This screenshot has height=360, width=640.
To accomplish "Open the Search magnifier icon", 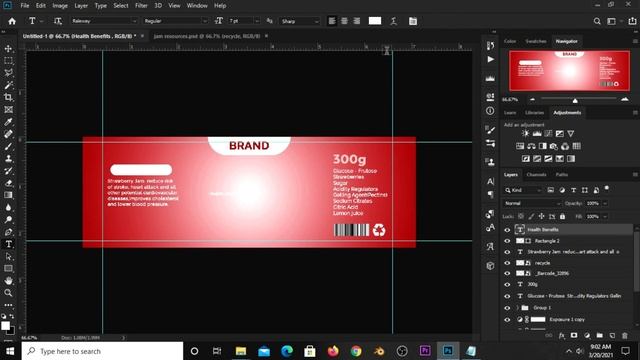I will (x=597, y=21).
